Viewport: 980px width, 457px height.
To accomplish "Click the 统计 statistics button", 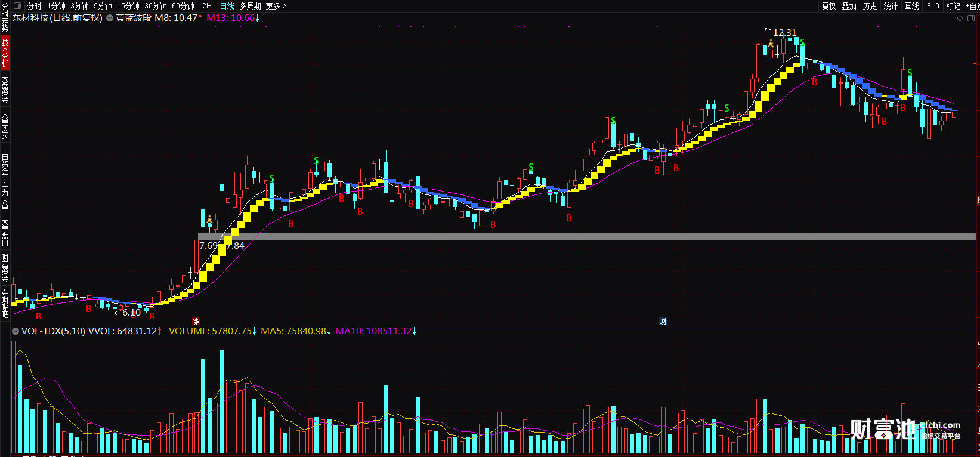I will point(891,6).
